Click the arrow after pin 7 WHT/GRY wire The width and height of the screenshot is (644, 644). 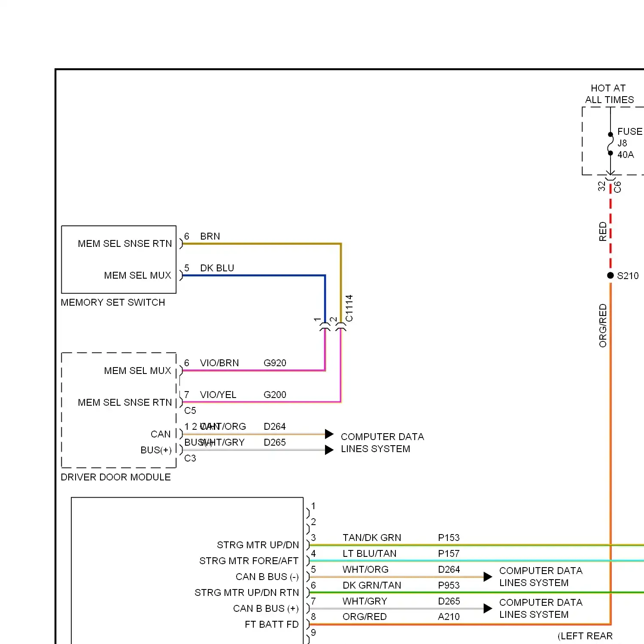[x=488, y=608]
